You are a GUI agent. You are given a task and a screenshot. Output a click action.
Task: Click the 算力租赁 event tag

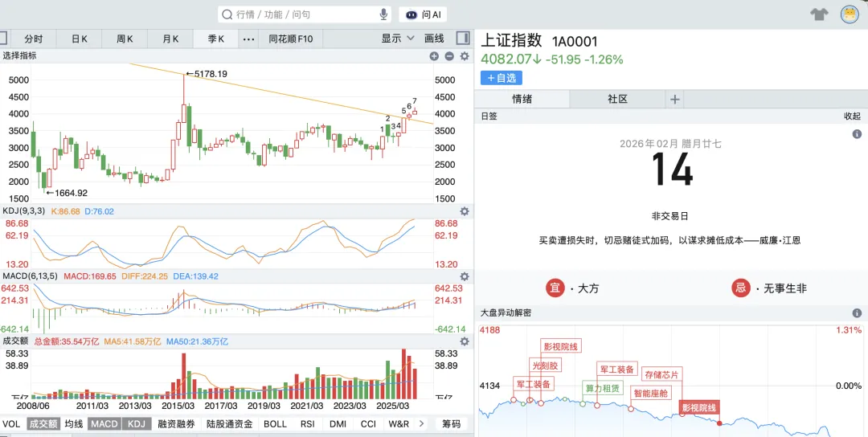pyautogui.click(x=603, y=388)
